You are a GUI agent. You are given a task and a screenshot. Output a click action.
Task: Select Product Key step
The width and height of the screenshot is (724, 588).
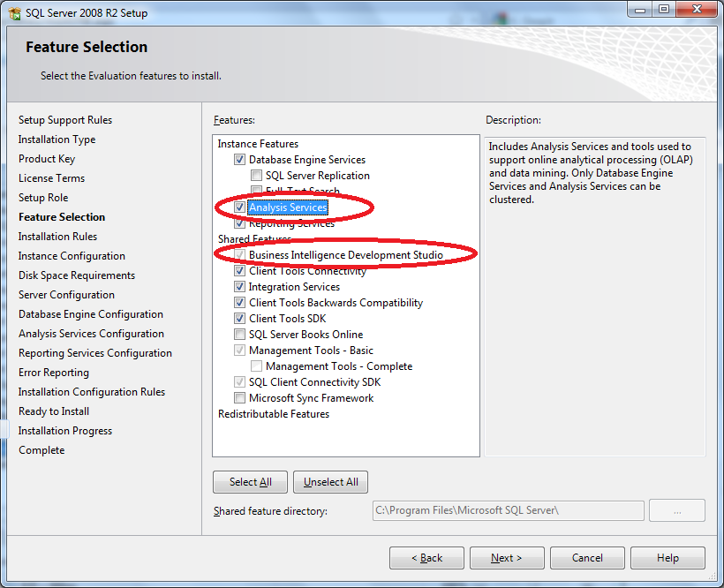pos(47,159)
